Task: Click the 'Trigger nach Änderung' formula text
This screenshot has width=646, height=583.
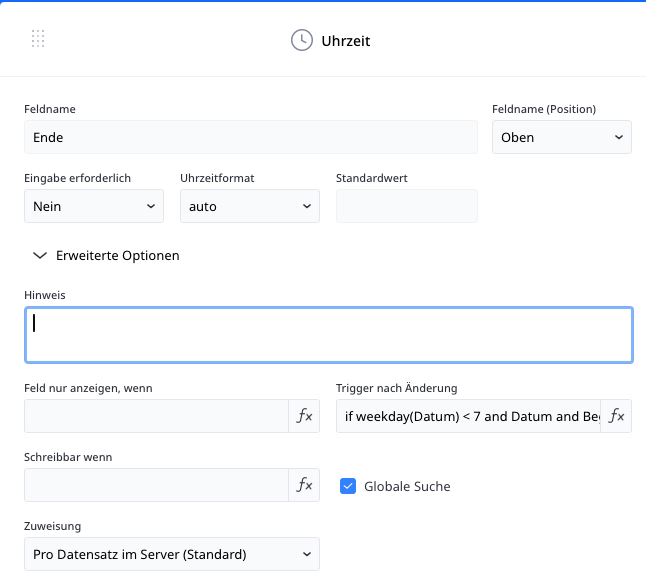Action: coord(468,416)
